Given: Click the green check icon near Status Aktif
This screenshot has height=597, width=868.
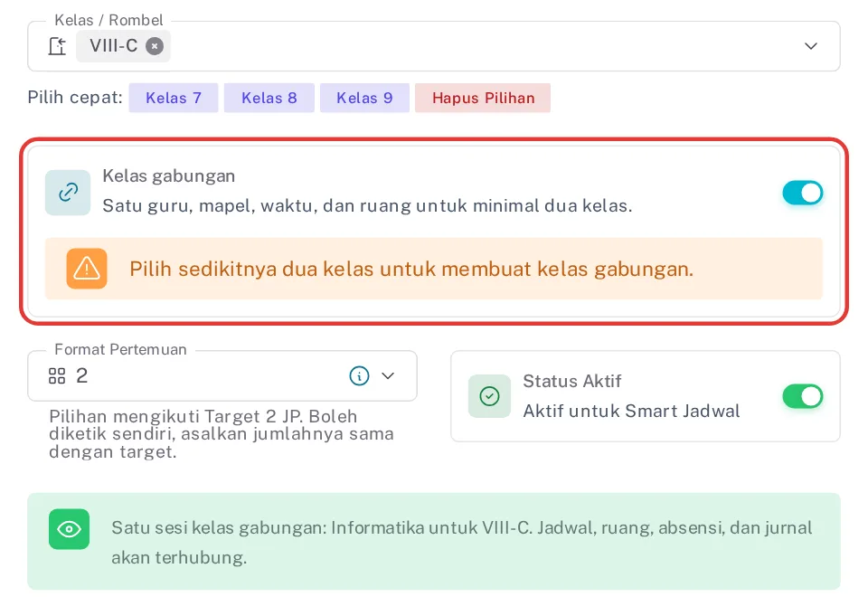Looking at the screenshot, I should click(489, 396).
